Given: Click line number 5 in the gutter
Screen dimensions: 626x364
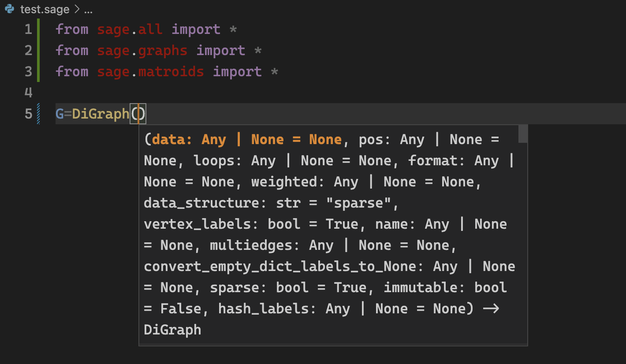Looking at the screenshot, I should (x=28, y=114).
